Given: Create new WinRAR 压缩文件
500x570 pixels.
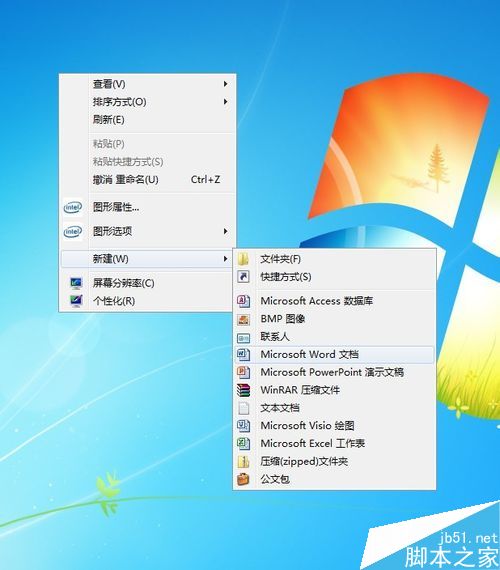Looking at the screenshot, I should click(334, 390).
